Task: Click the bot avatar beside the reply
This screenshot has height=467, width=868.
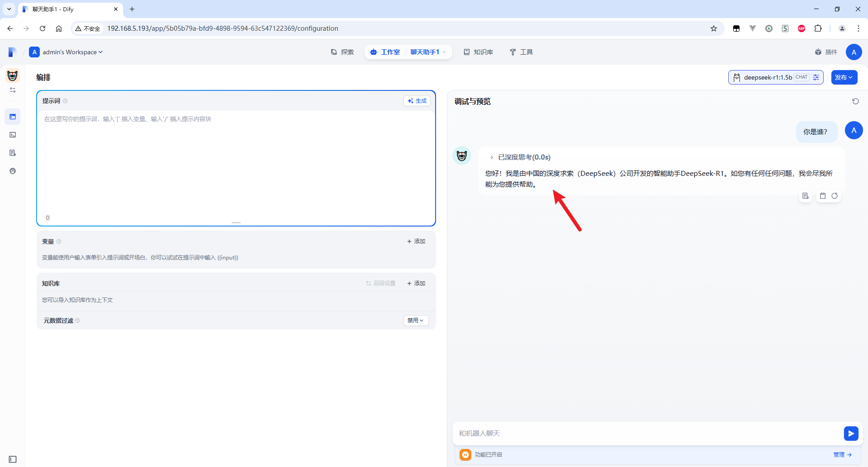Action: pos(462,156)
